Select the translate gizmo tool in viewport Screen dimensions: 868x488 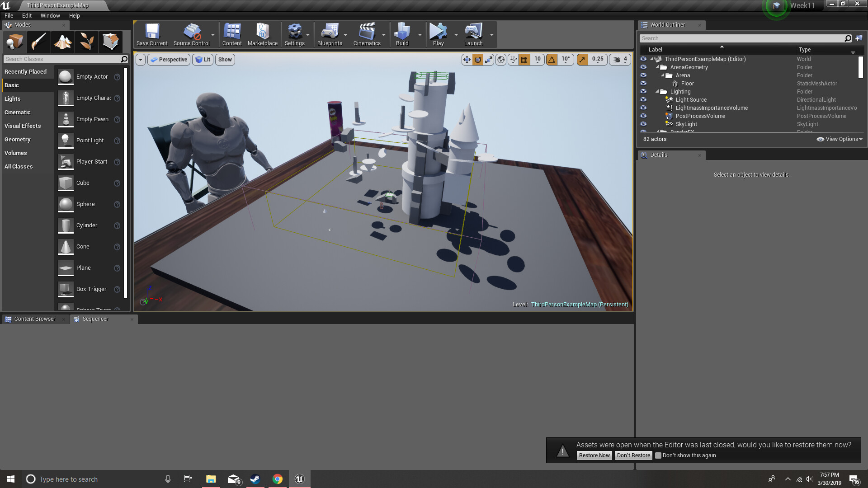pyautogui.click(x=467, y=60)
